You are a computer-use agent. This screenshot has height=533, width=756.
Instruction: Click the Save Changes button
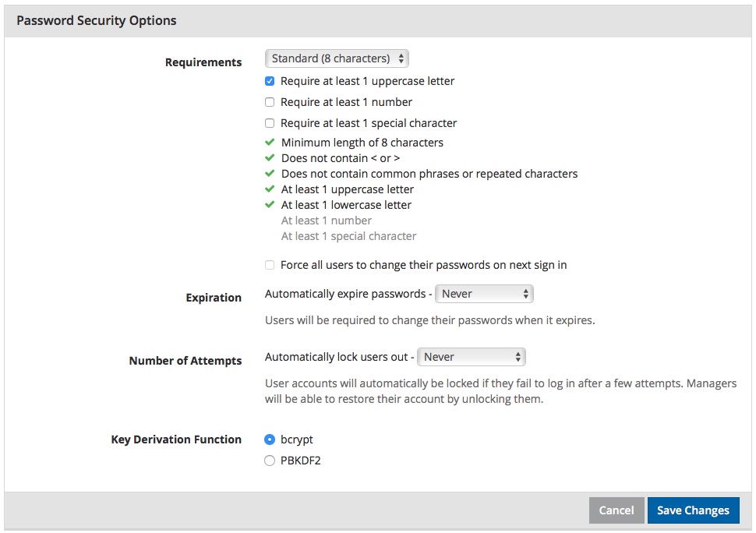pyautogui.click(x=694, y=510)
